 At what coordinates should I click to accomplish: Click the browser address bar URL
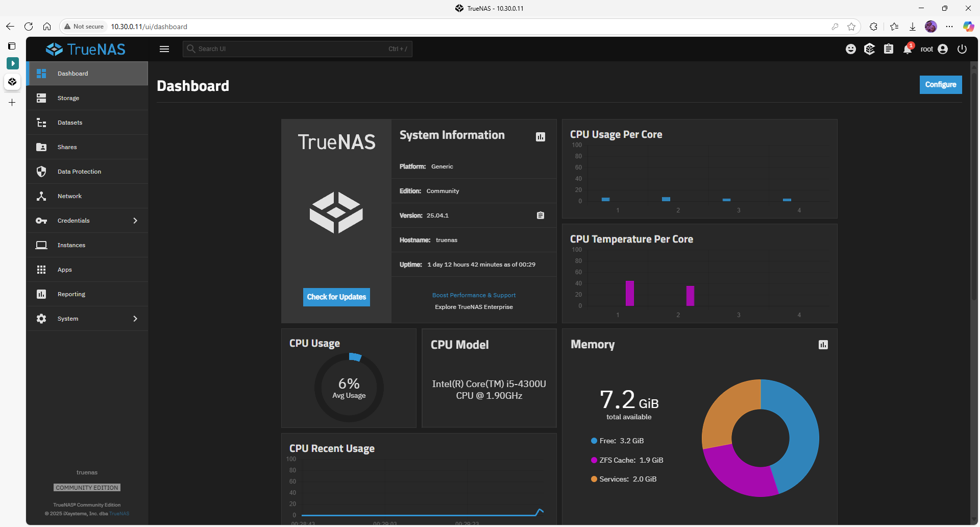[x=149, y=27]
